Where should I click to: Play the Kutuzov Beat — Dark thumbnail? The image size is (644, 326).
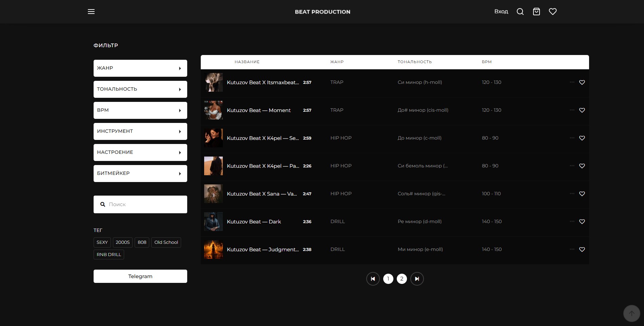[x=213, y=221]
